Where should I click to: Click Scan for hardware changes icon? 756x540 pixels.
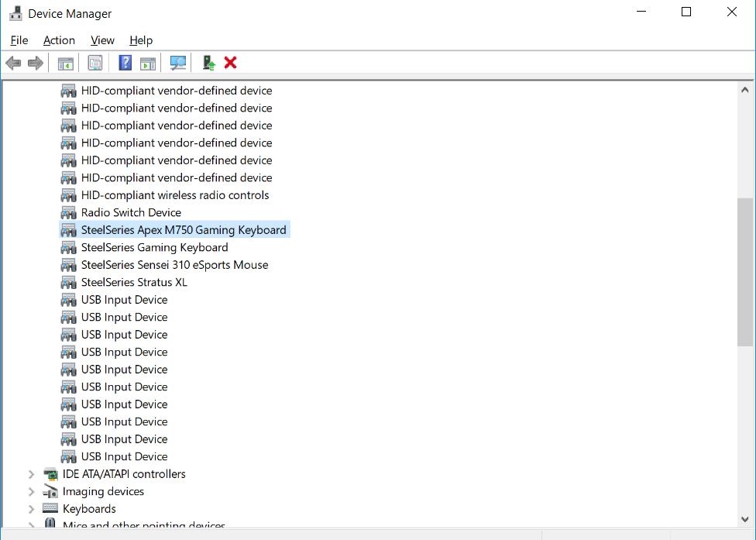(178, 63)
